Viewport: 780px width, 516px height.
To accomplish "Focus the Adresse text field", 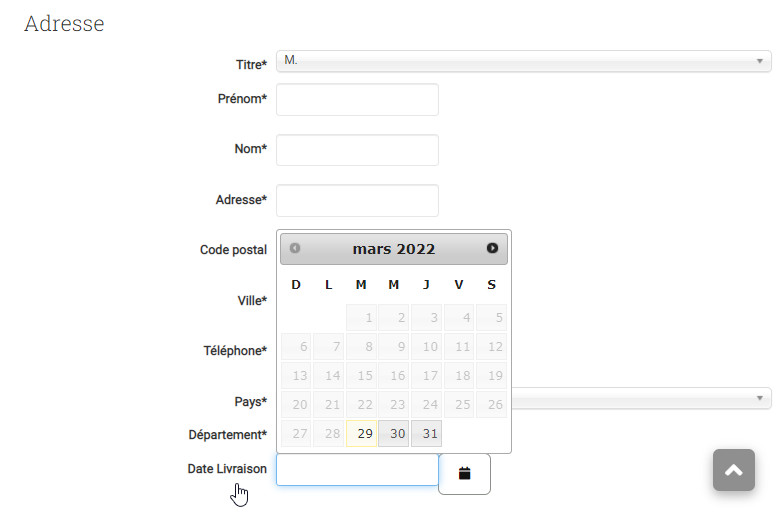I will coord(357,201).
